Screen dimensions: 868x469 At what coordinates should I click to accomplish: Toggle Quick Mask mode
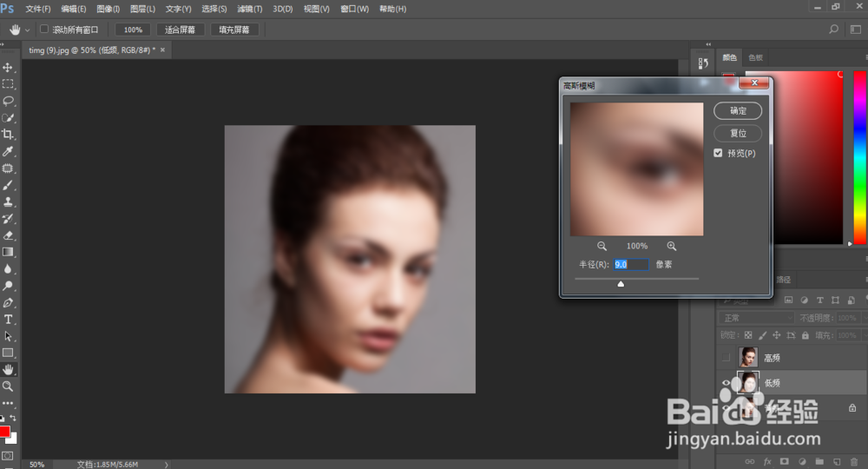point(7,456)
